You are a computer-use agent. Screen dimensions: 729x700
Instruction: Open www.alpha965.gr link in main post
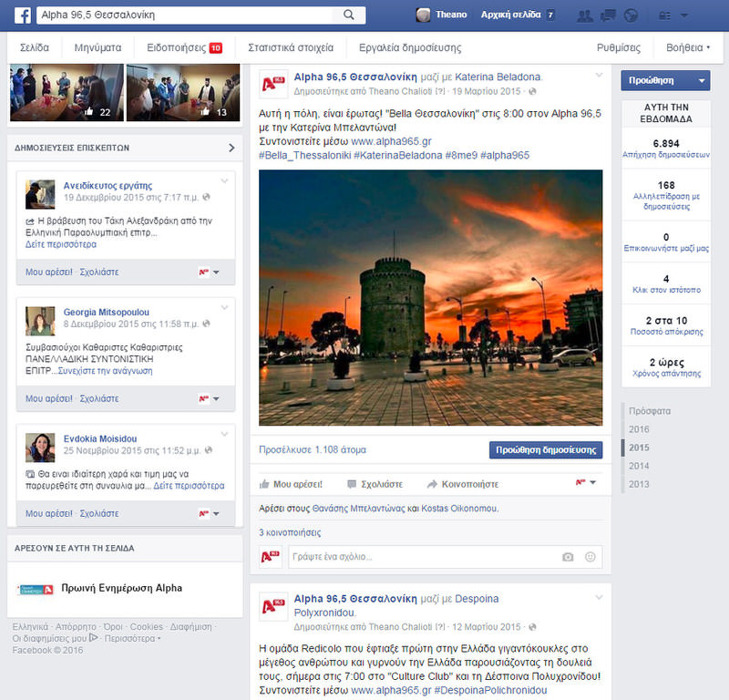[391, 141]
